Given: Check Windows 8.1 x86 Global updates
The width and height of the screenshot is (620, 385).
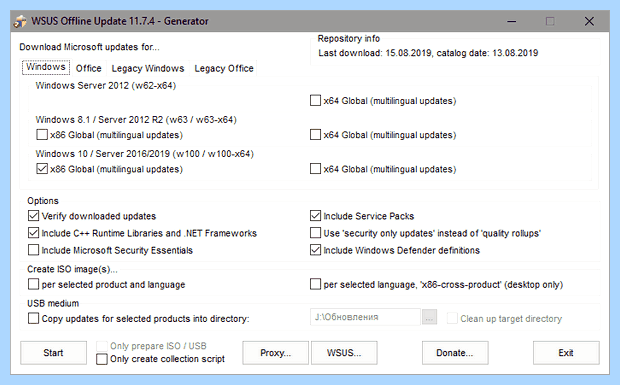Looking at the screenshot, I should tap(42, 135).
